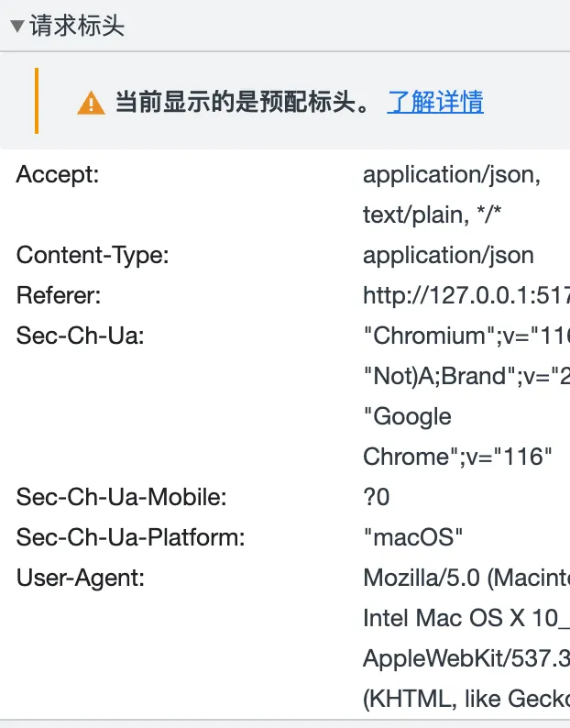Click the text/plain, */* Accept value line
The width and height of the screenshot is (570, 728).
(x=433, y=215)
